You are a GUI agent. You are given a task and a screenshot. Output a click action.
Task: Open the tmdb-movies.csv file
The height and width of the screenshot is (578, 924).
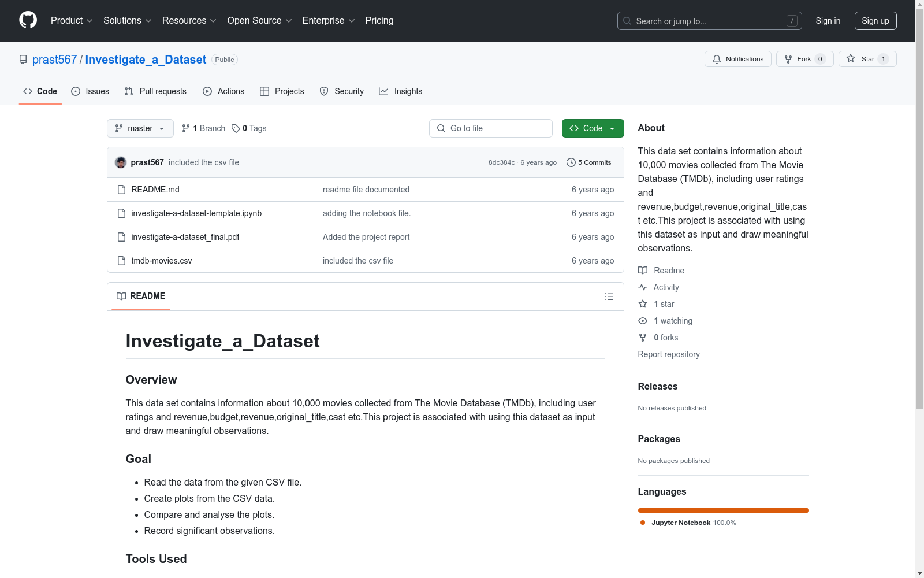point(162,261)
